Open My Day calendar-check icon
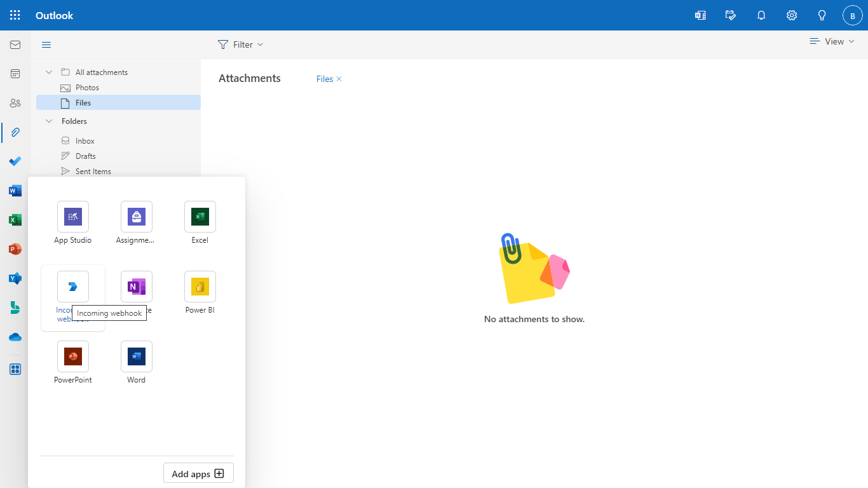The height and width of the screenshot is (488, 868). coord(731,15)
